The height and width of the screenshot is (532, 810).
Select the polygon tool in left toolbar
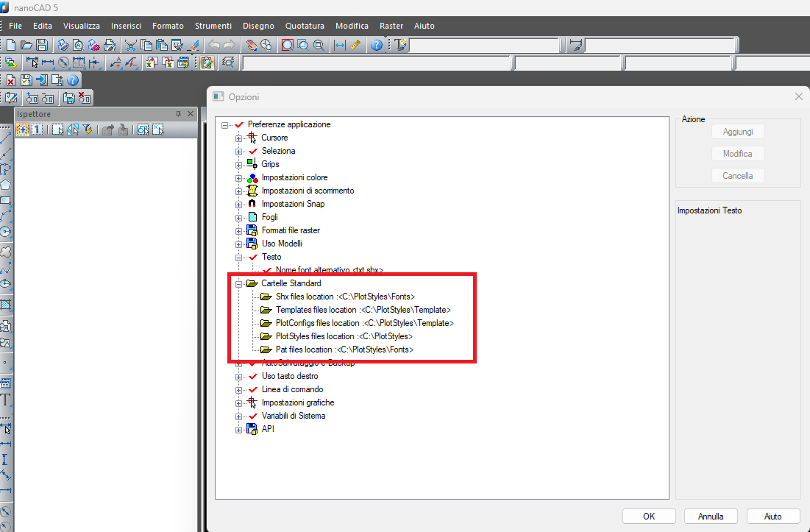point(6,185)
